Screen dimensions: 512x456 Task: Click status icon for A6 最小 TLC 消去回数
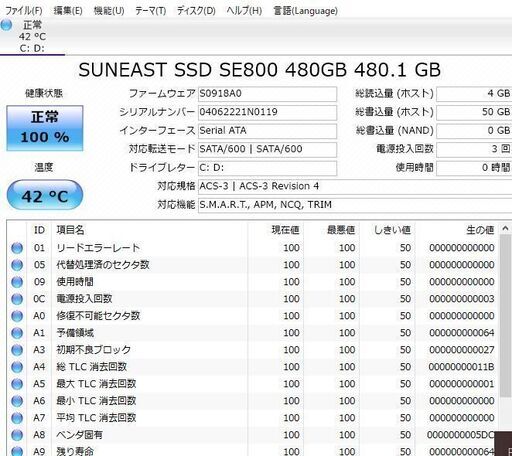point(17,401)
